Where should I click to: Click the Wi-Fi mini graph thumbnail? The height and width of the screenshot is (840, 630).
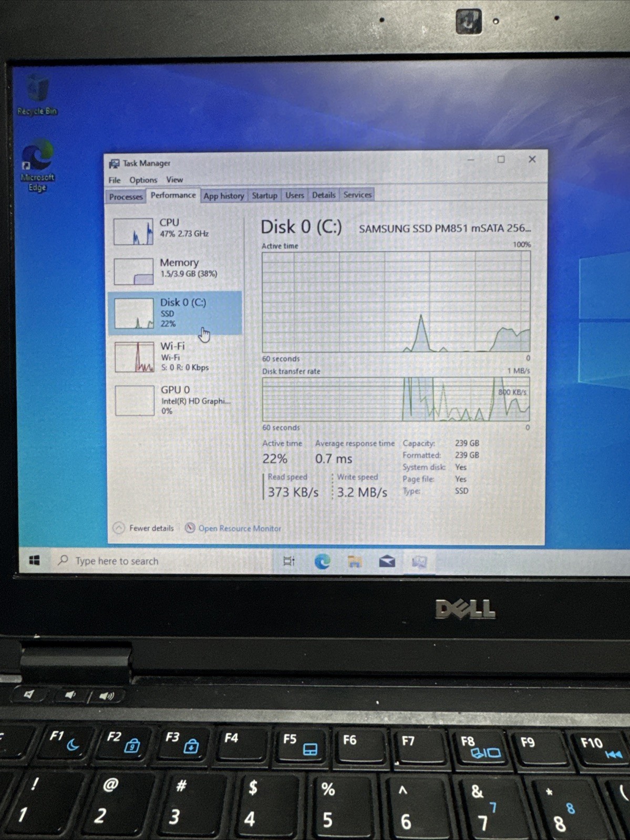coord(134,357)
